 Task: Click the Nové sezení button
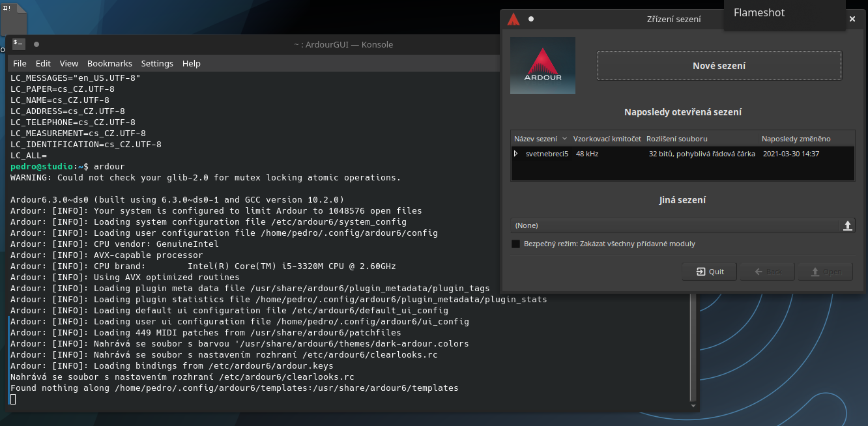[x=719, y=66]
